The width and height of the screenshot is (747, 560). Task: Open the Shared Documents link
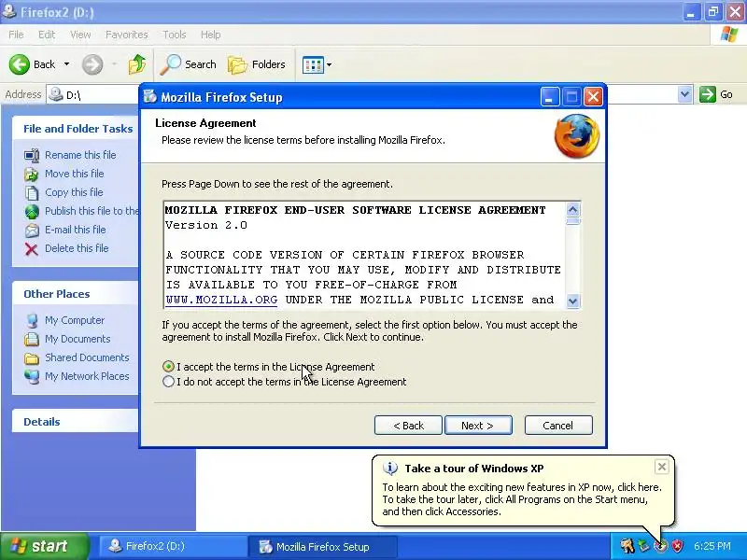tap(87, 357)
